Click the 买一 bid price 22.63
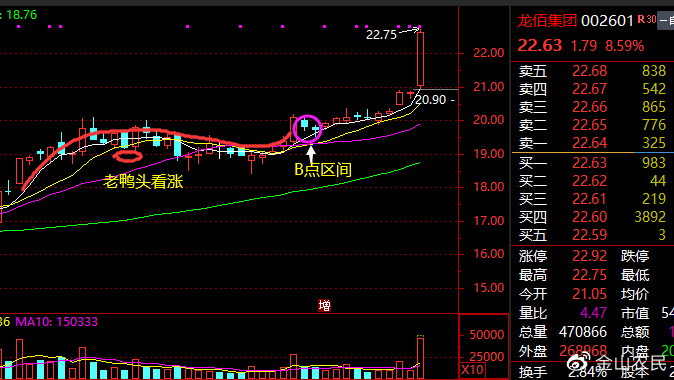Viewport: 674px width, 380px height. tap(589, 163)
